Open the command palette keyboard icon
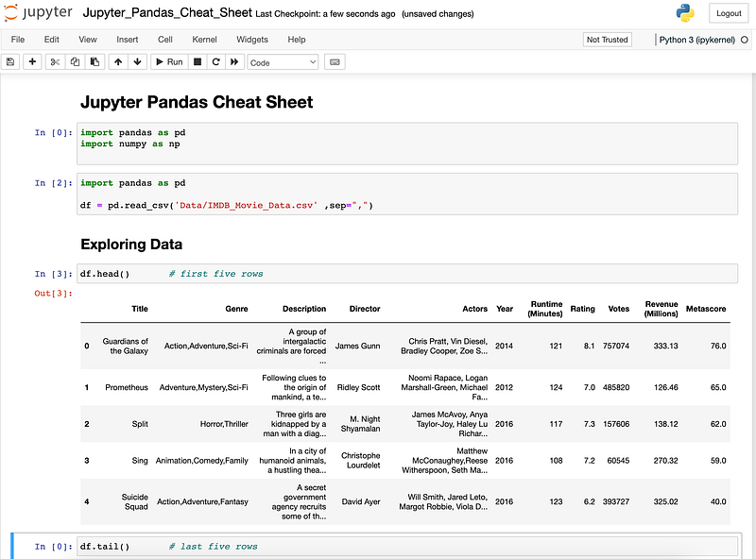This screenshot has width=756, height=559. coord(335,62)
